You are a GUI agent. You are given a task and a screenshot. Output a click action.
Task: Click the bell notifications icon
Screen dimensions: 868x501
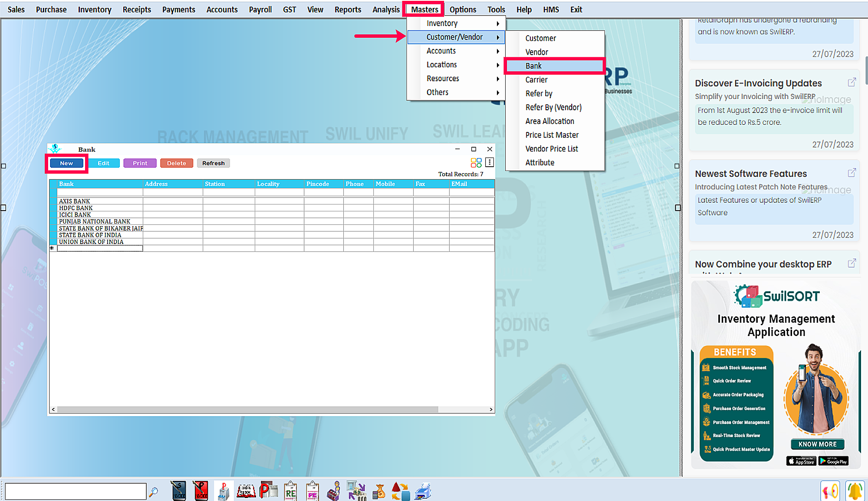coord(855,491)
